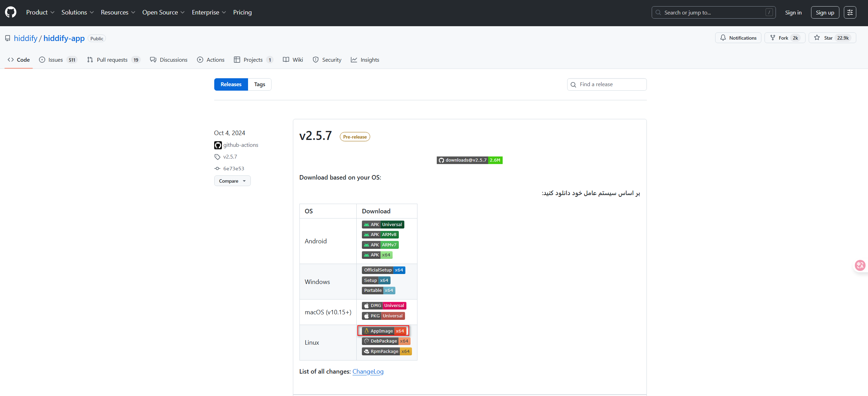The image size is (868, 396).
Task: Focus the Find a release search box
Action: coord(607,84)
